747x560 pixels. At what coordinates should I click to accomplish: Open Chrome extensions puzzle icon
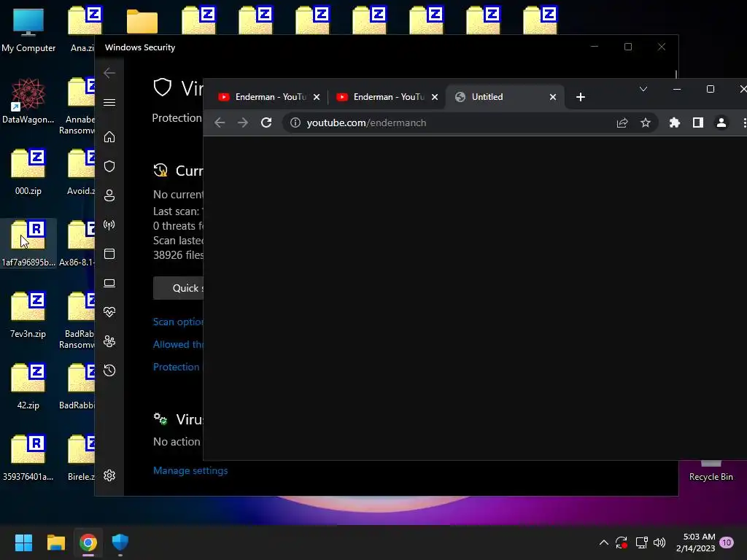tap(675, 122)
